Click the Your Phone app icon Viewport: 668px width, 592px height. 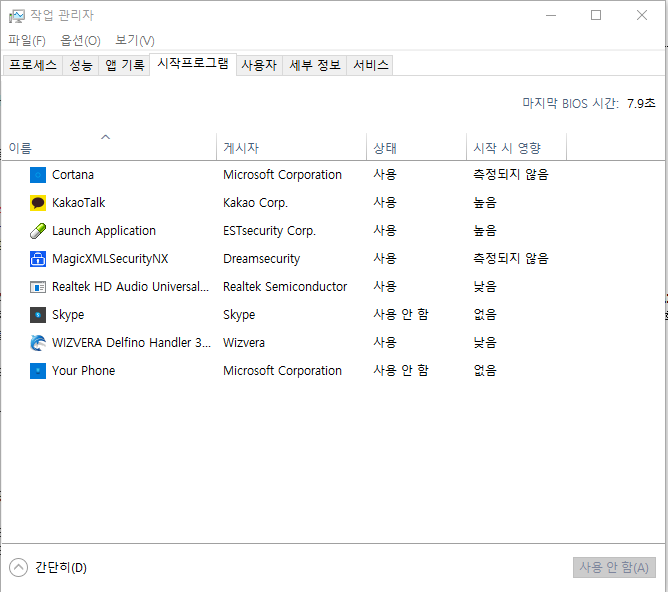click(x=37, y=371)
